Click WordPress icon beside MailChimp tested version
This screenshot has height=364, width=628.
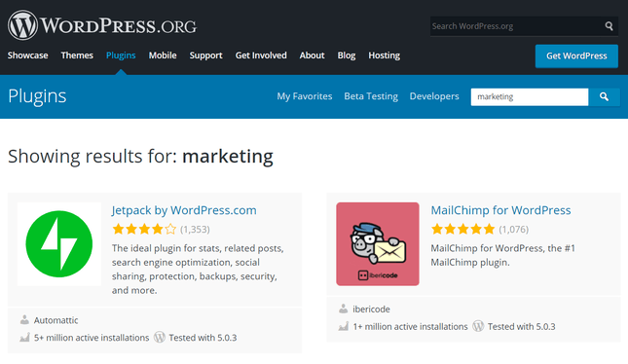pyautogui.click(x=478, y=326)
